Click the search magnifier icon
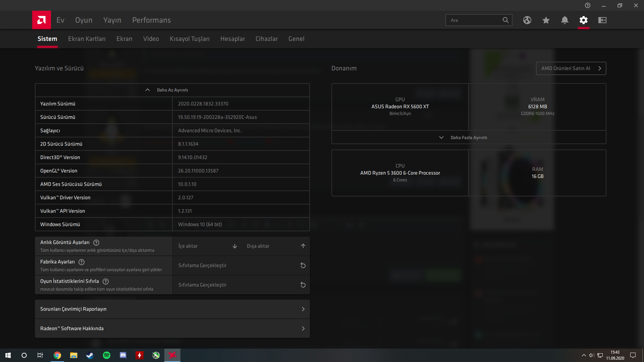The image size is (644, 362). pyautogui.click(x=505, y=20)
